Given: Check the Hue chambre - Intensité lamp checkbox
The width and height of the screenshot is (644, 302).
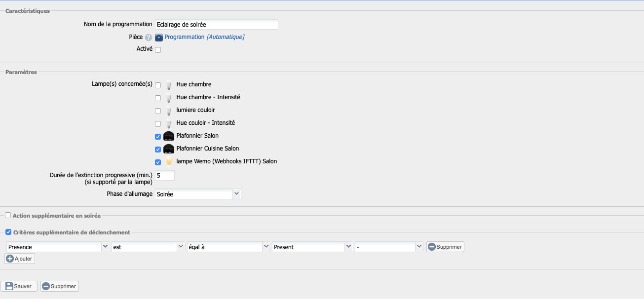Looking at the screenshot, I should (x=158, y=98).
